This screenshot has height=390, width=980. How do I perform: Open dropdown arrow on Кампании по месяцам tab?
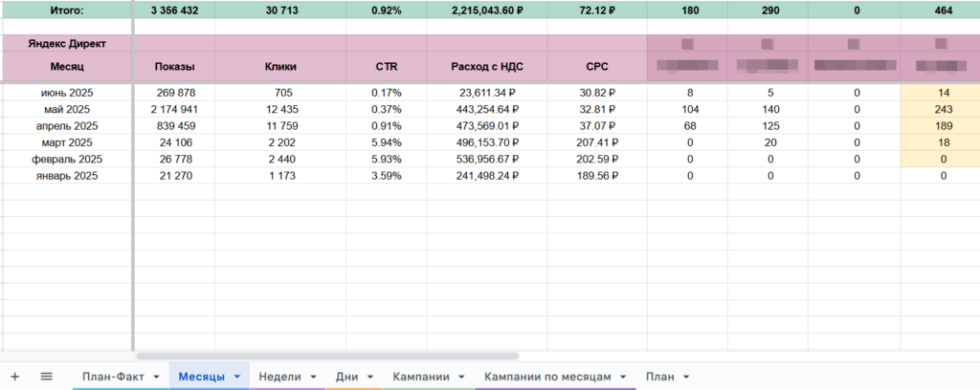622,377
